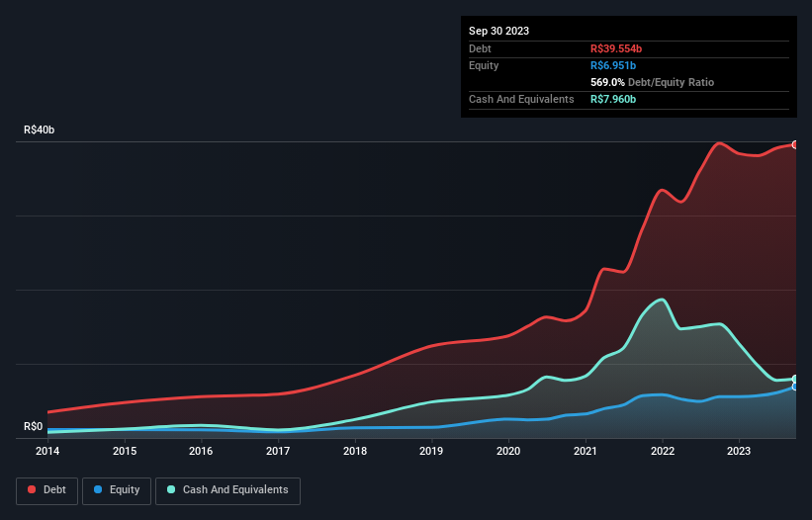Click the 2023 x-axis label
Image resolution: width=812 pixels, height=520 pixels.
point(739,451)
